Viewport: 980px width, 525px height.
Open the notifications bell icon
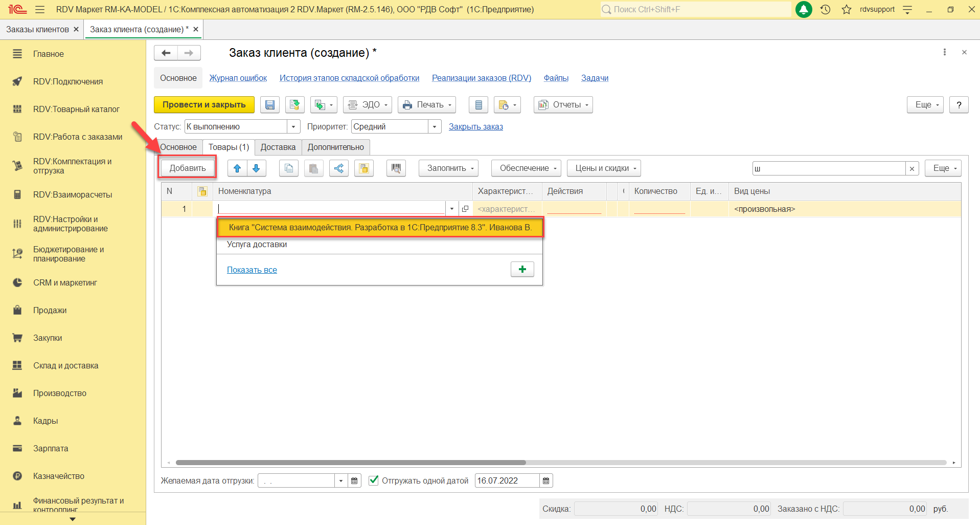804,9
